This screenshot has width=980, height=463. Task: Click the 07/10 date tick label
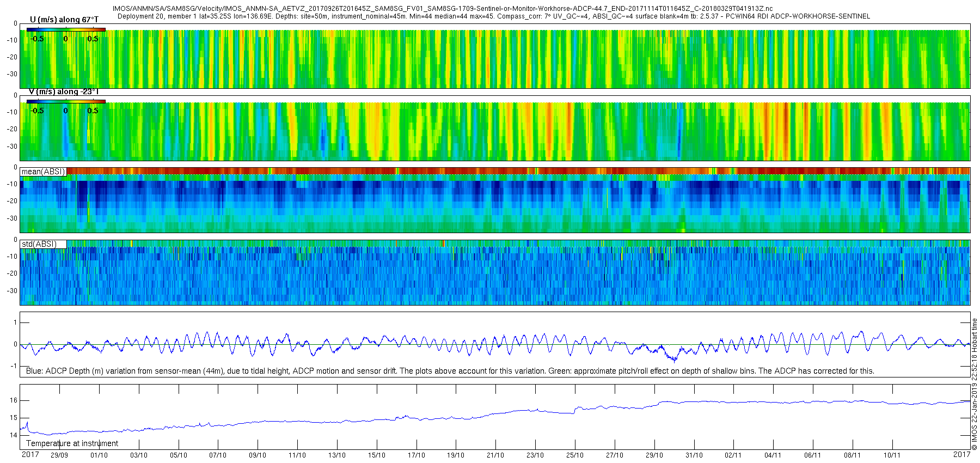tap(218, 455)
